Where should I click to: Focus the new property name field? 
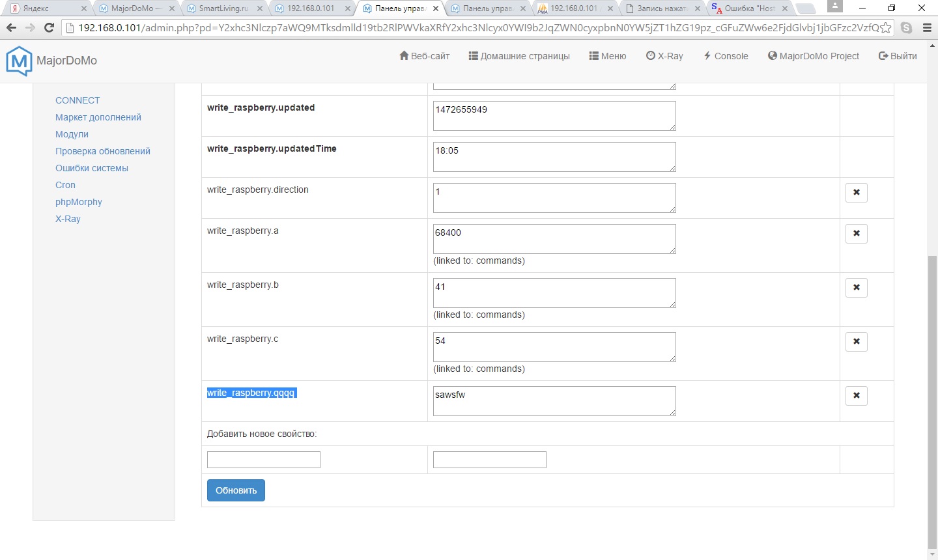tap(264, 460)
